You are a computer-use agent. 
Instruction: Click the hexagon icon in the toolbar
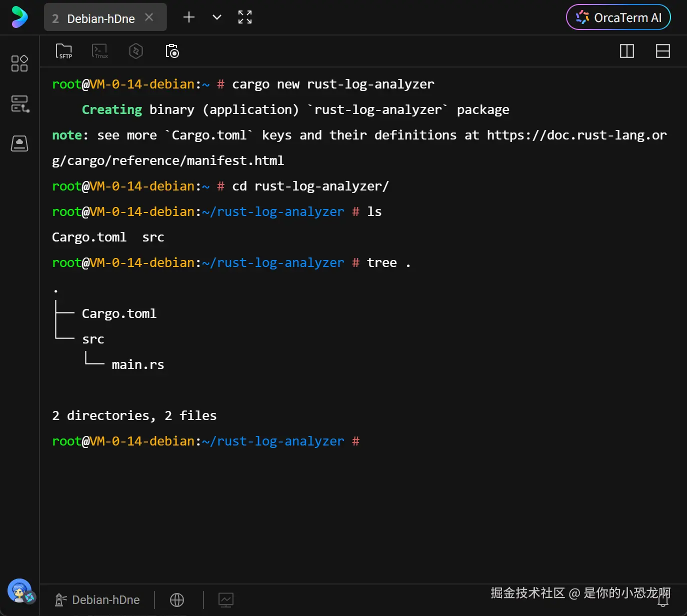pyautogui.click(x=136, y=51)
